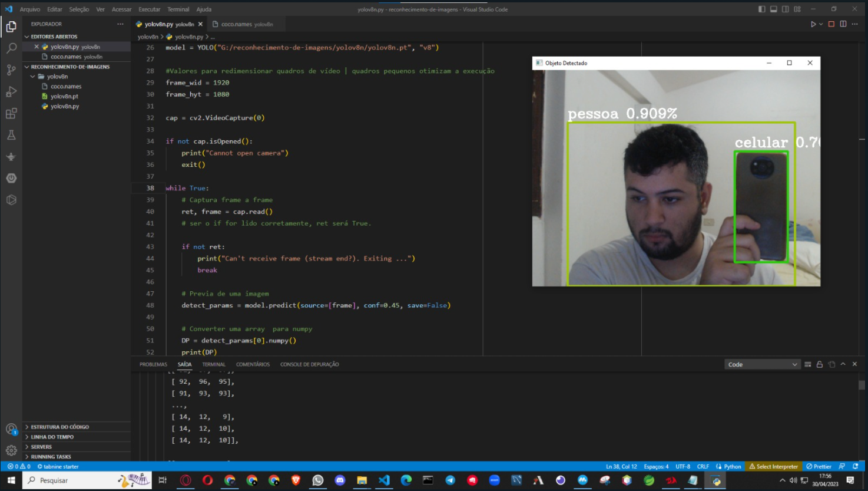Select the Source Control icon
Viewport: 868px width, 491px height.
click(11, 70)
